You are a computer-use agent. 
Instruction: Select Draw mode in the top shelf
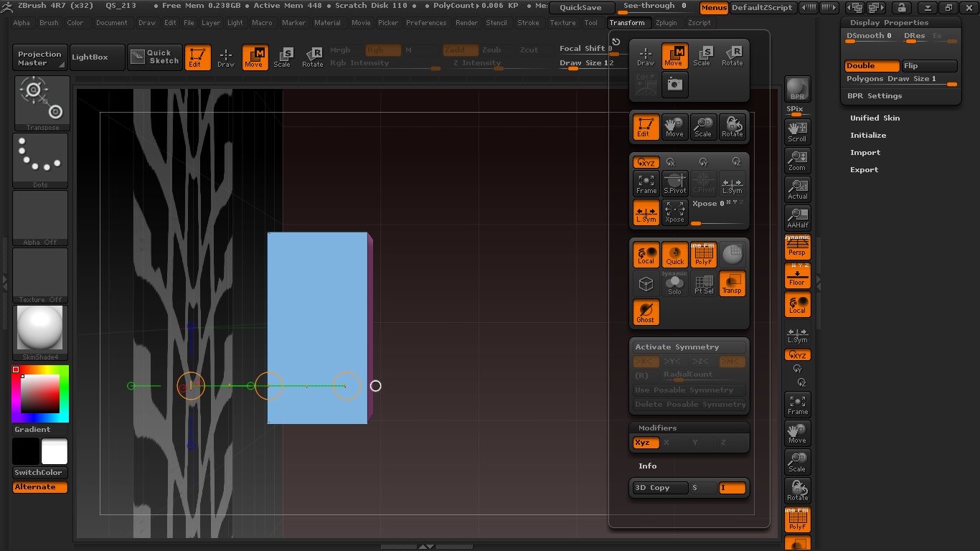point(226,57)
